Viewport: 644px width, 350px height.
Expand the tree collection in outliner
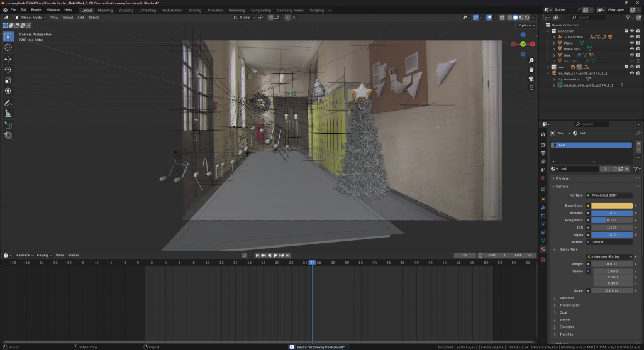[x=548, y=67]
